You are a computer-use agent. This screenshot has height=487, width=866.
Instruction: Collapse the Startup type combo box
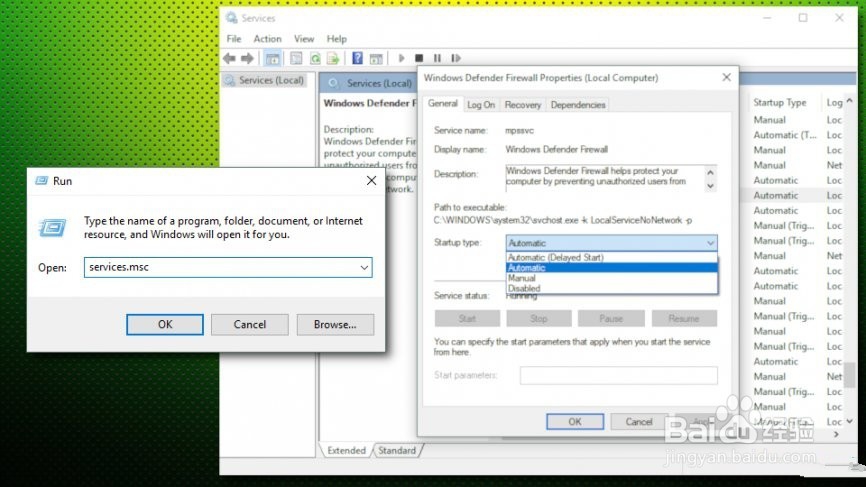710,243
